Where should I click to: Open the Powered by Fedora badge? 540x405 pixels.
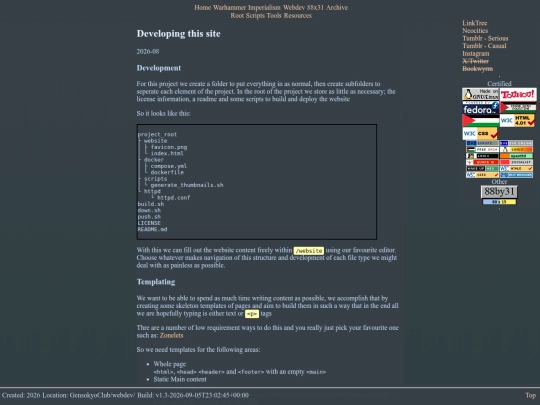(x=480, y=107)
